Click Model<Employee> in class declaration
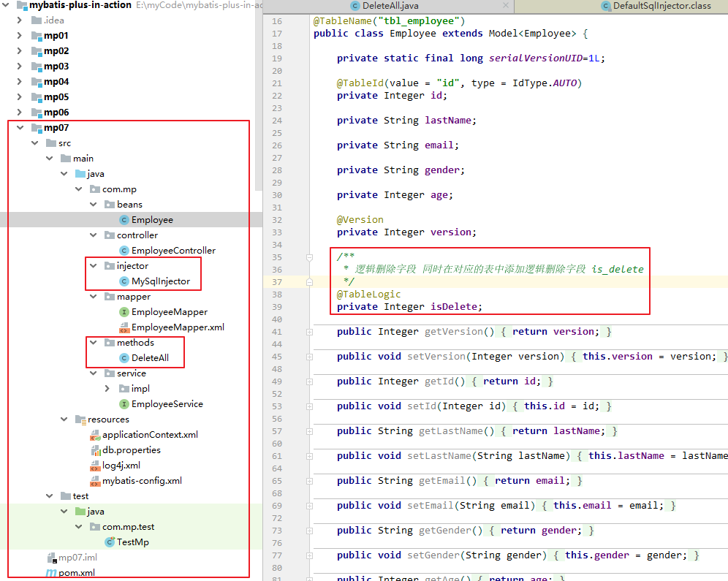Screen dimensions: 728x581 tap(533, 34)
